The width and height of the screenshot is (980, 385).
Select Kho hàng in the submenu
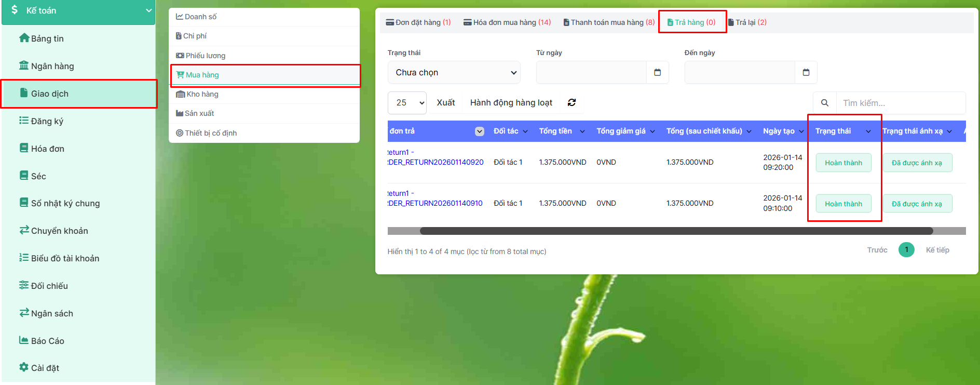click(202, 94)
